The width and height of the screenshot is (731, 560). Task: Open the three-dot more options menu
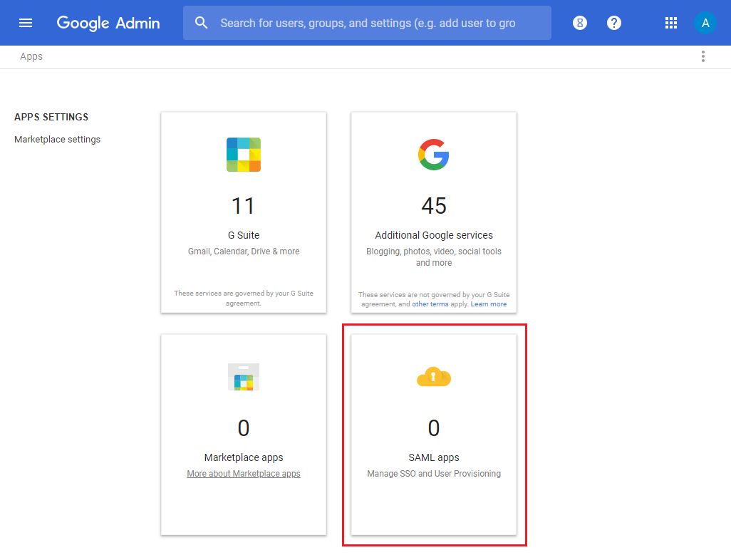tap(703, 56)
